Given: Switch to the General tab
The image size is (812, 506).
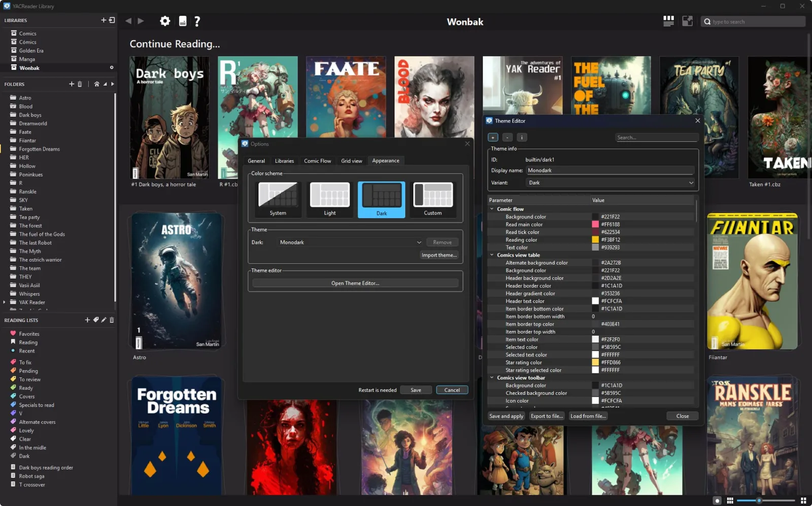Looking at the screenshot, I should 256,161.
